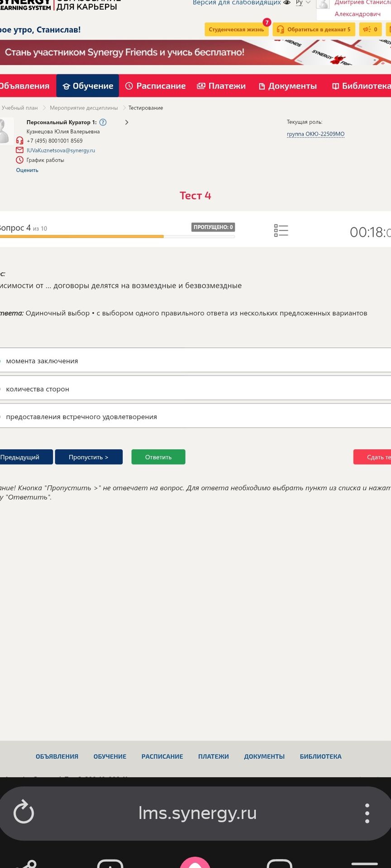391x868 pixels.
Task: Click the green Ответить button
Action: 158,457
